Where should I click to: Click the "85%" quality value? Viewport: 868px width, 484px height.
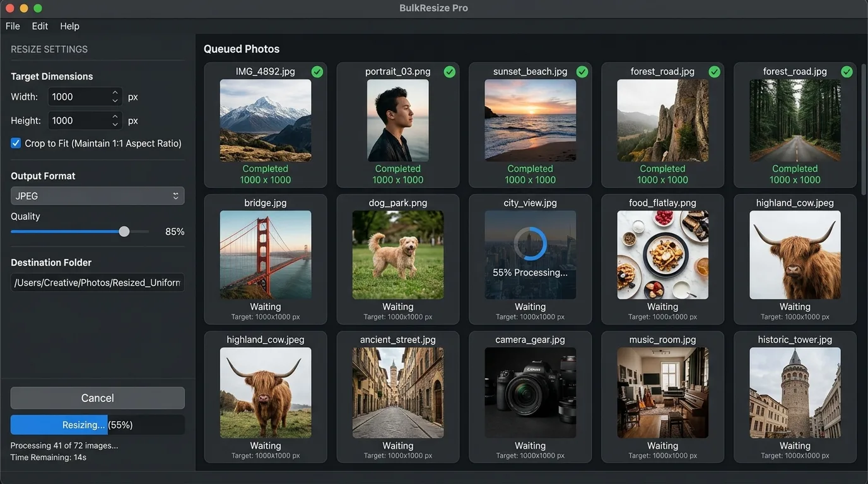pos(175,232)
